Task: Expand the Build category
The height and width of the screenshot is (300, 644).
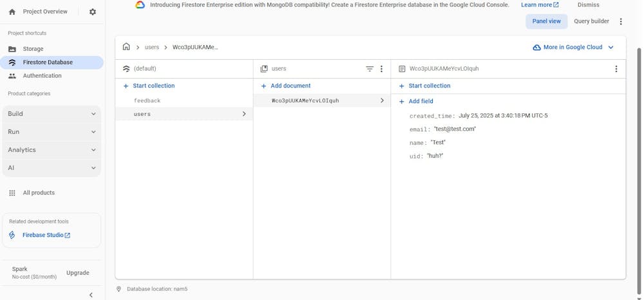Action: 52,114
